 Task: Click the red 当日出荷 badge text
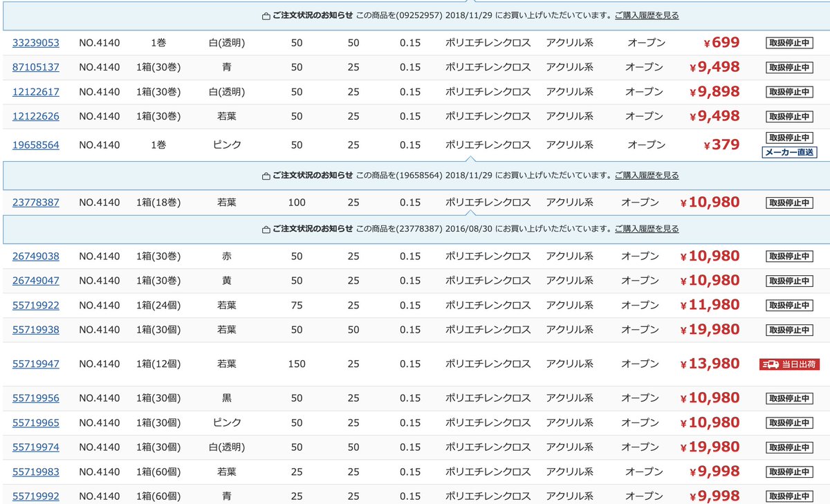coord(798,364)
